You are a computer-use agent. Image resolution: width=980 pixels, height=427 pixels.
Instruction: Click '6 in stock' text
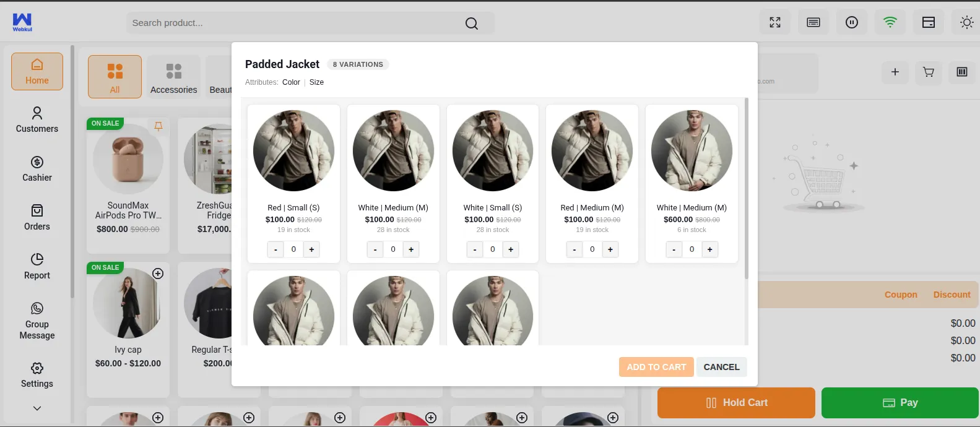692,230
